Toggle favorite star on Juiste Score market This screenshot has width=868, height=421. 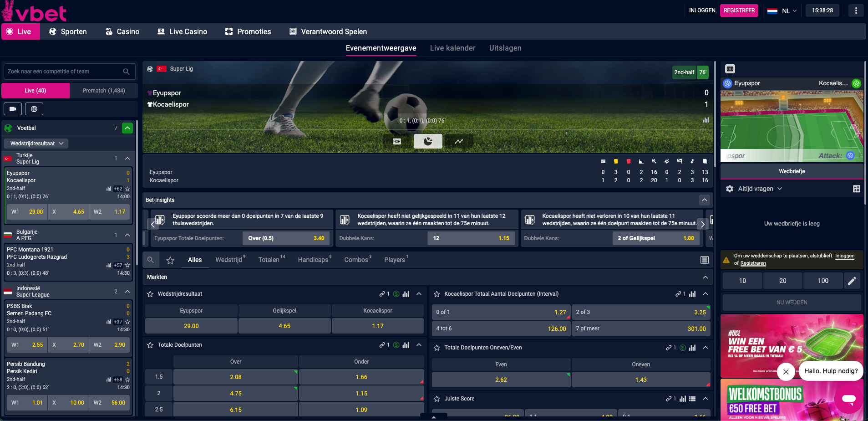pyautogui.click(x=437, y=399)
